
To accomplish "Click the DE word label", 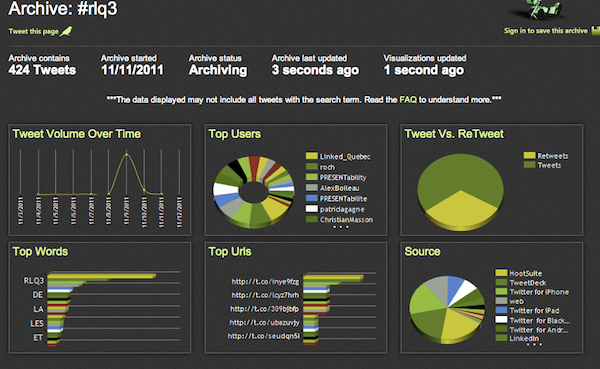I will click(38, 295).
